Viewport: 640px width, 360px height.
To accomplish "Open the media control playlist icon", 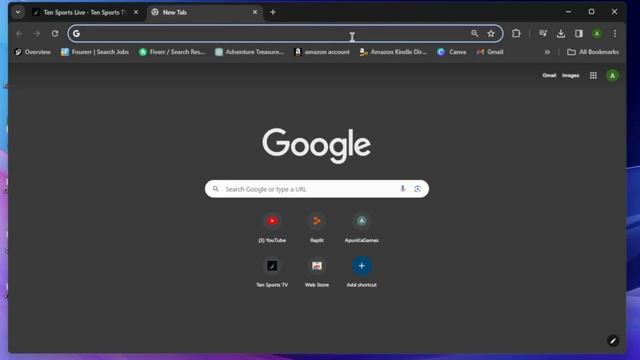I will [542, 33].
